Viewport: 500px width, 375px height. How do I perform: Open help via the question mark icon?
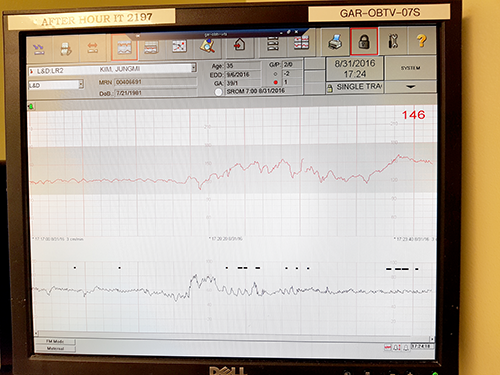tap(421, 41)
